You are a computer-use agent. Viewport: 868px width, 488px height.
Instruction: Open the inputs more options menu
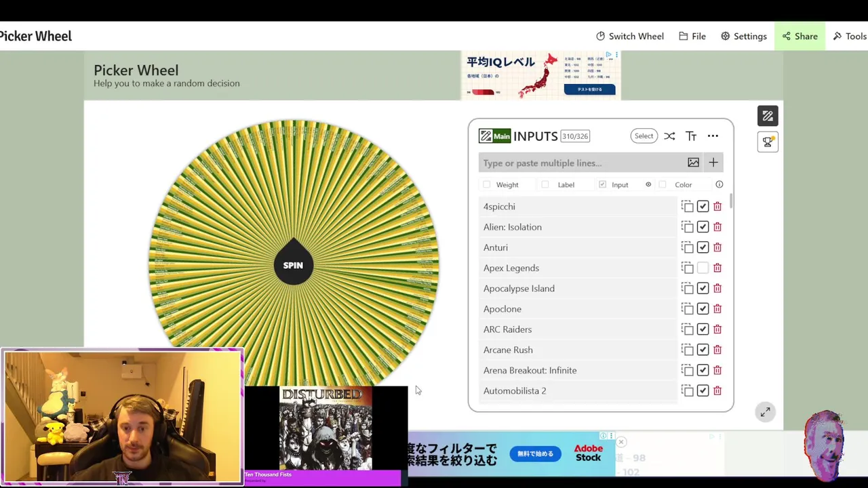(x=713, y=136)
